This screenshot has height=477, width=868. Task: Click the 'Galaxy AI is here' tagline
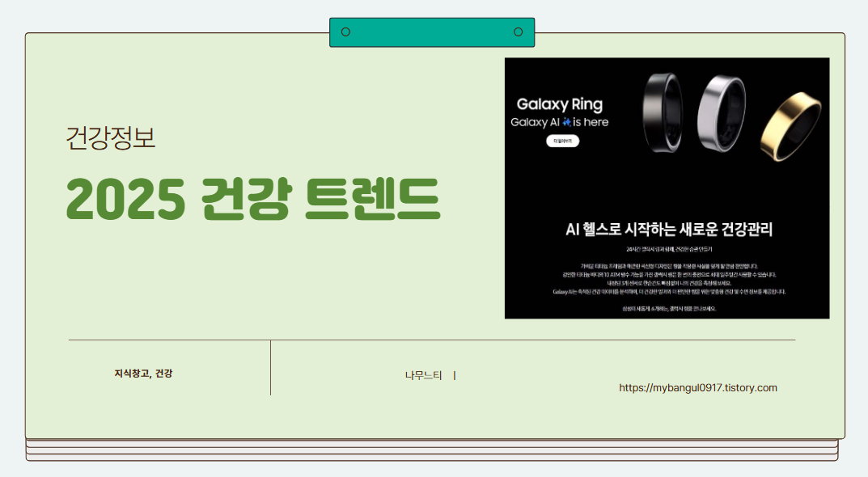[x=559, y=122]
